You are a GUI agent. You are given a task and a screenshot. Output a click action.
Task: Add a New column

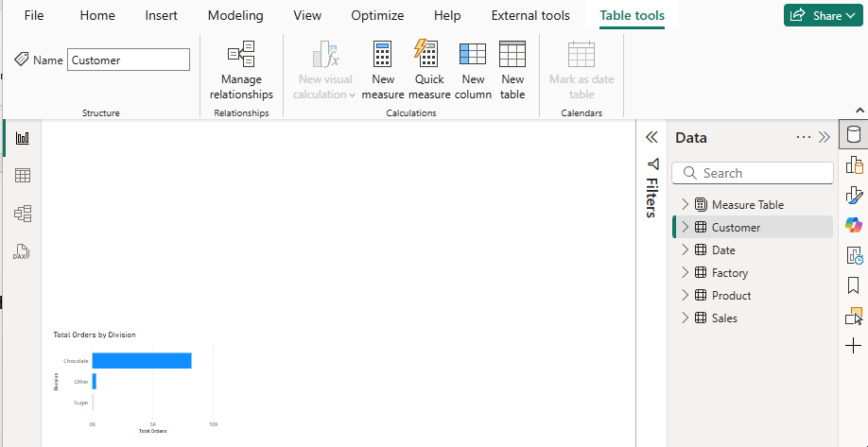click(x=473, y=70)
